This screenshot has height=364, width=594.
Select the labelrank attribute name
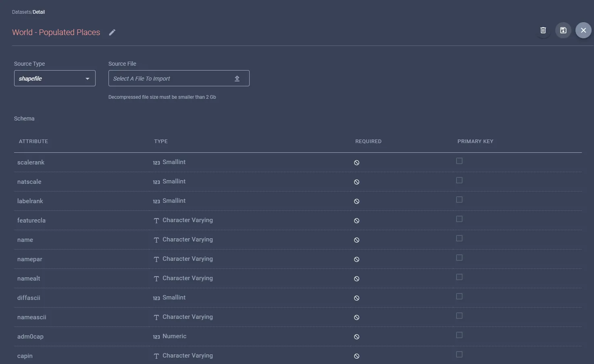coord(30,201)
